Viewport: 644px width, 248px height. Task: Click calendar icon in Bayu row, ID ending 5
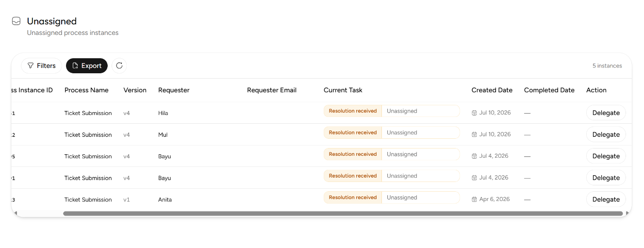[x=474, y=156]
